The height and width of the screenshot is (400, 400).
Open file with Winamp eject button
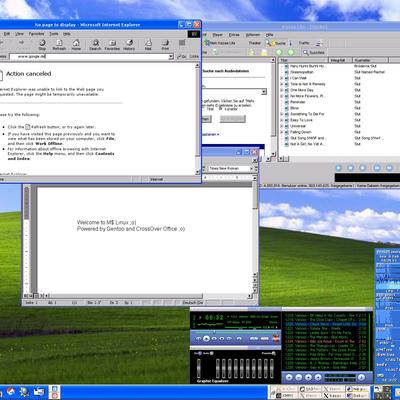[239, 339]
